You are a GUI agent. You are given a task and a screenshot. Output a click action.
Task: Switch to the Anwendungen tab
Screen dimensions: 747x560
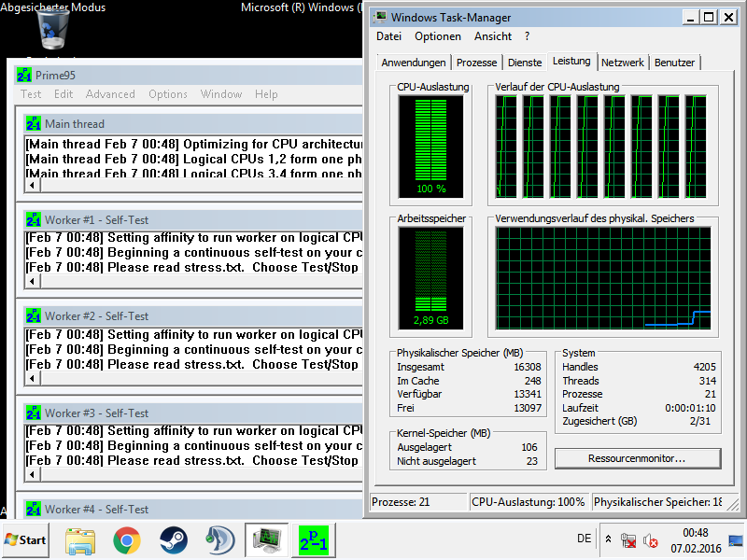(414, 63)
